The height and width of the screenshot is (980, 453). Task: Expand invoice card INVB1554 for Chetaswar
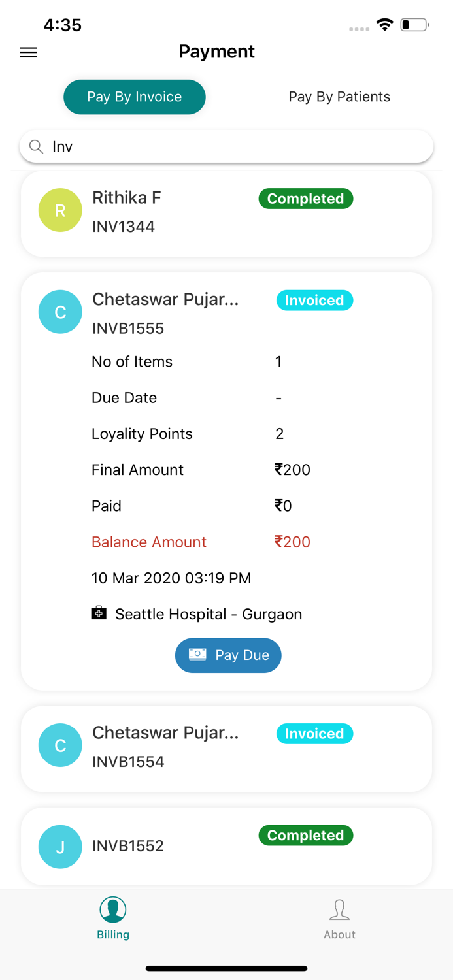[226, 748]
